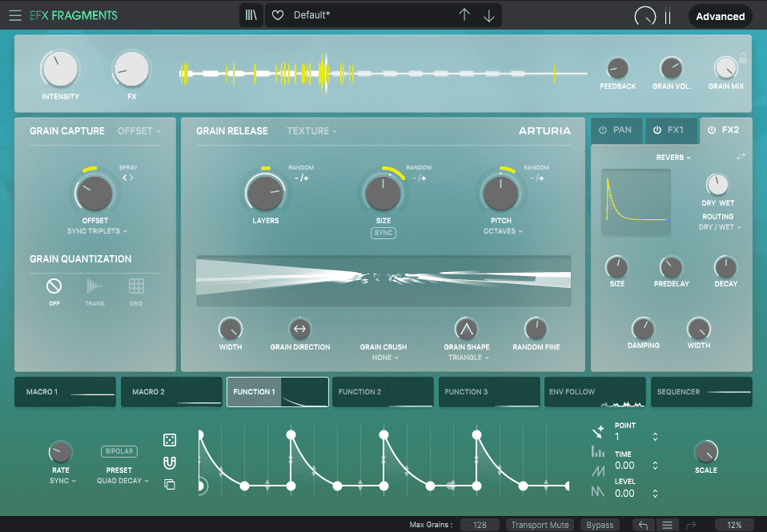The image size is (767, 532).
Task: Load next preset with down arrow
Action: pyautogui.click(x=488, y=16)
